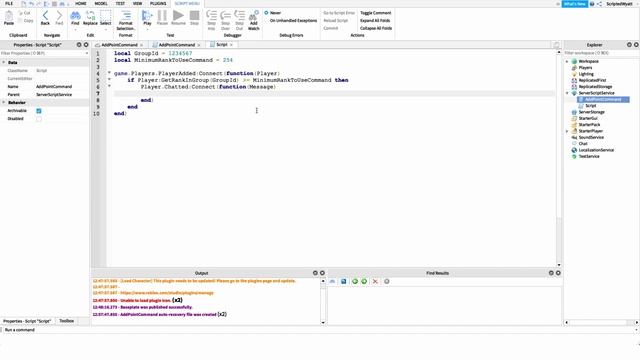Switch to the PLUGINS ribbon tab
This screenshot has height=360, width=640.
158,3
